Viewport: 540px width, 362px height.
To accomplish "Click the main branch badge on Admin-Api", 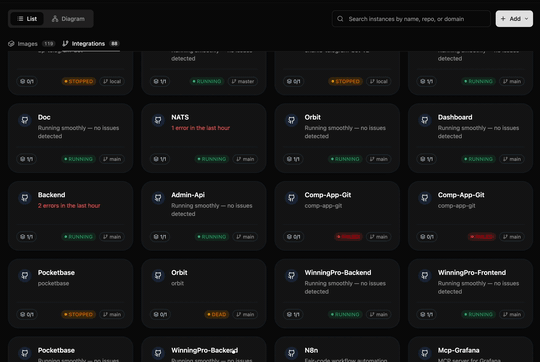I will pos(245,237).
